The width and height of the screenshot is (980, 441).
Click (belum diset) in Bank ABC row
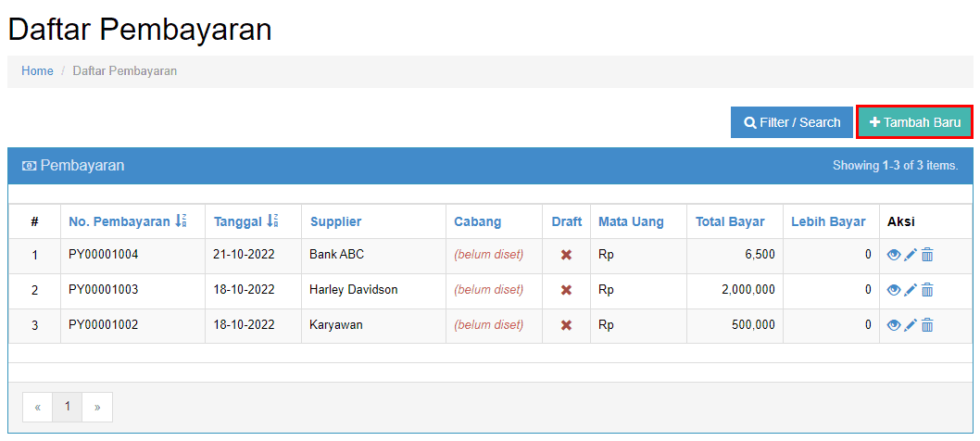point(489,255)
